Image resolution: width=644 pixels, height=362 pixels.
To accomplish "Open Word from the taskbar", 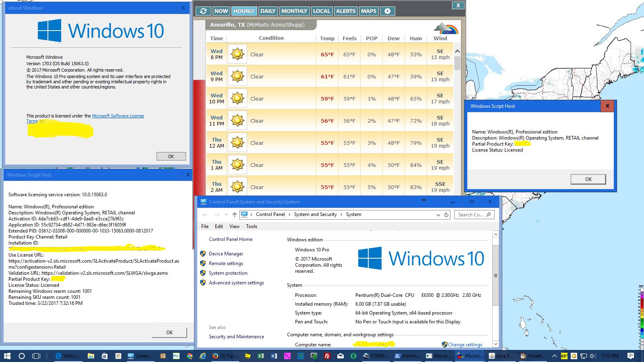I will coord(274,356).
